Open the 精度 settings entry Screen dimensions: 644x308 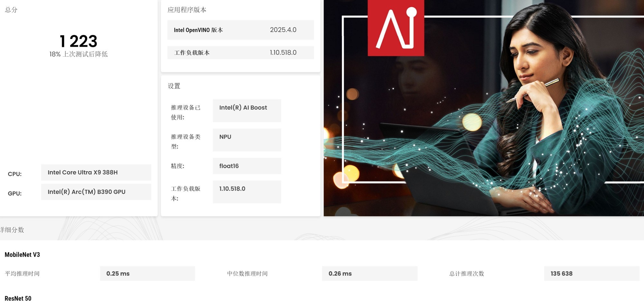pos(177,166)
